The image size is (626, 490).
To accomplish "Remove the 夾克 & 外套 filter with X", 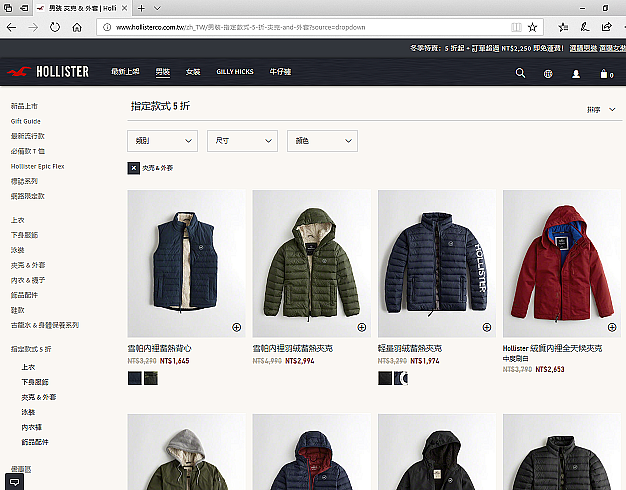I will (134, 168).
